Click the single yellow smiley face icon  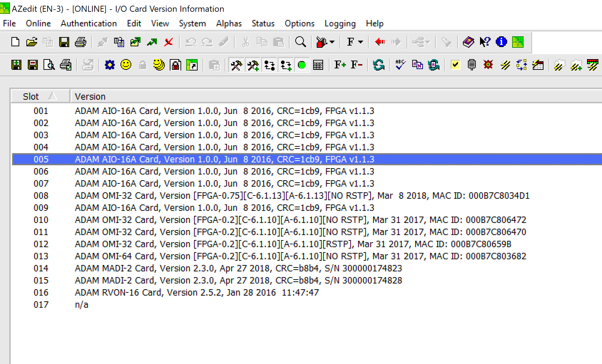pos(126,65)
